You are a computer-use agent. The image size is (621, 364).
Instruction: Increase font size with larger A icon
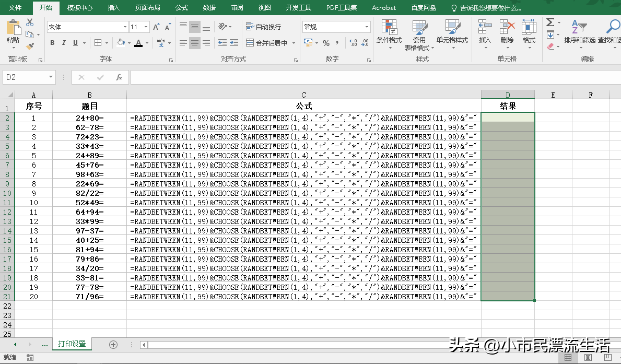coord(156,27)
